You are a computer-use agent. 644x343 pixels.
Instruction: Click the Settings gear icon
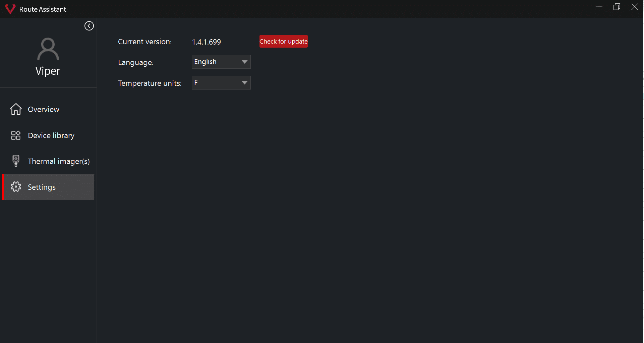point(16,187)
